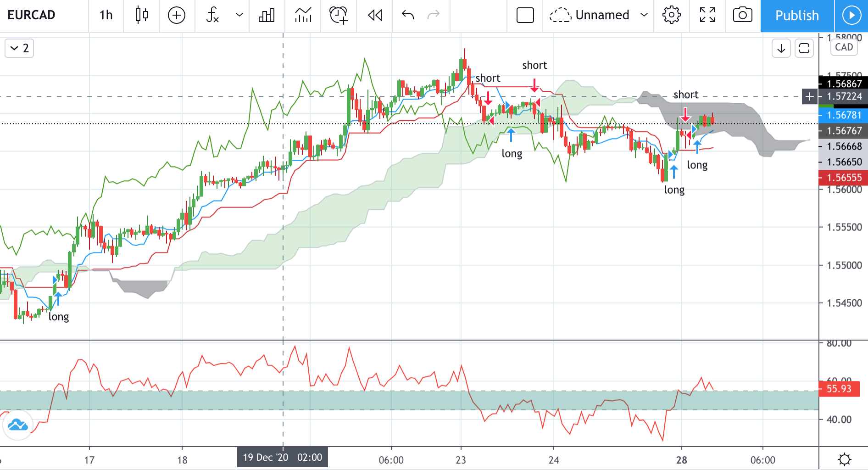Take a chart snapshot with camera

point(743,15)
